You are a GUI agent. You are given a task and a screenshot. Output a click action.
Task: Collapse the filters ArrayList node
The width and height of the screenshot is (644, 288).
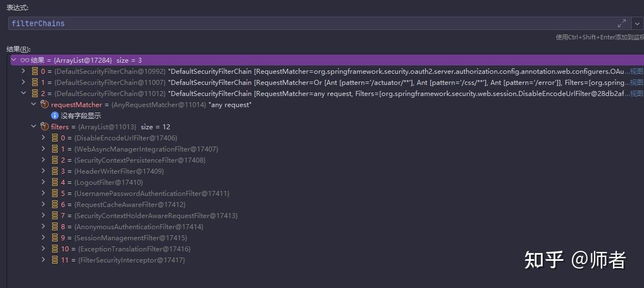34,127
